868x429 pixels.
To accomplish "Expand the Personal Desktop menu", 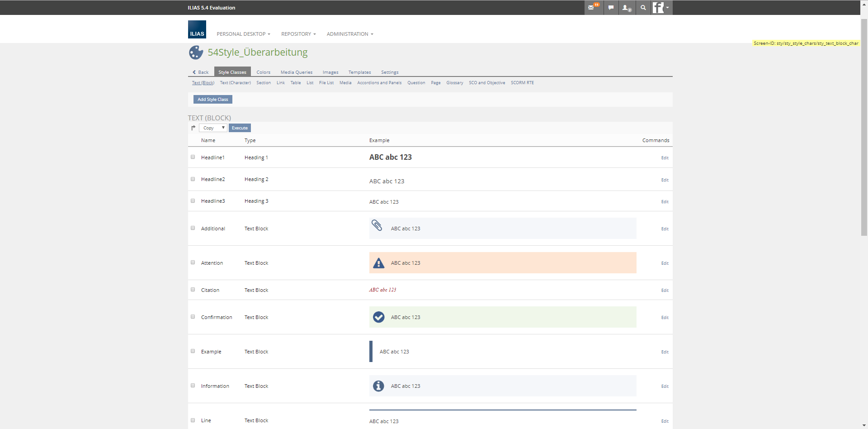I will pos(243,34).
